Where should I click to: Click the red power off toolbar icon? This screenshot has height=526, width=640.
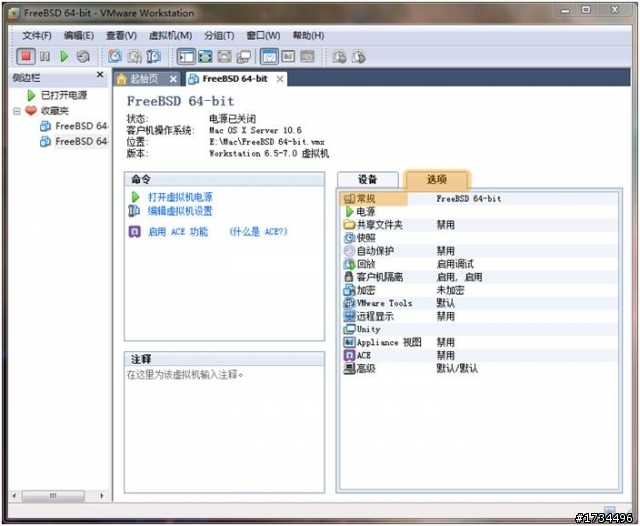pos(26,56)
